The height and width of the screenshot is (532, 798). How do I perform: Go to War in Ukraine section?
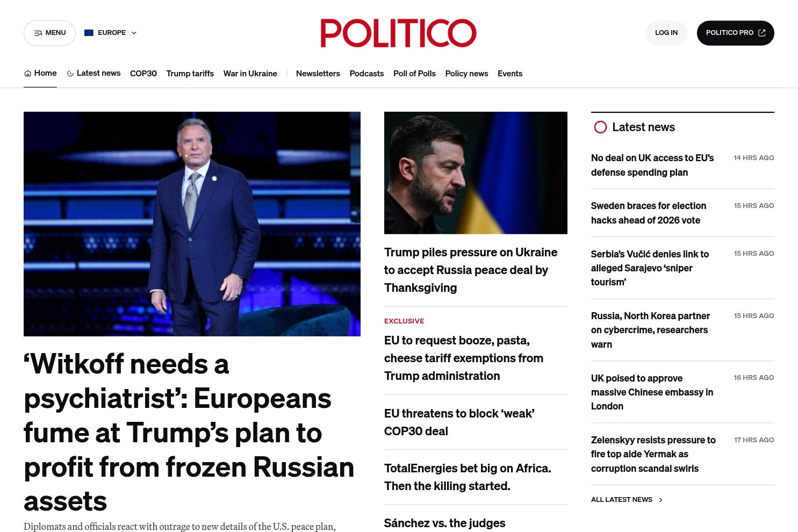coord(250,74)
